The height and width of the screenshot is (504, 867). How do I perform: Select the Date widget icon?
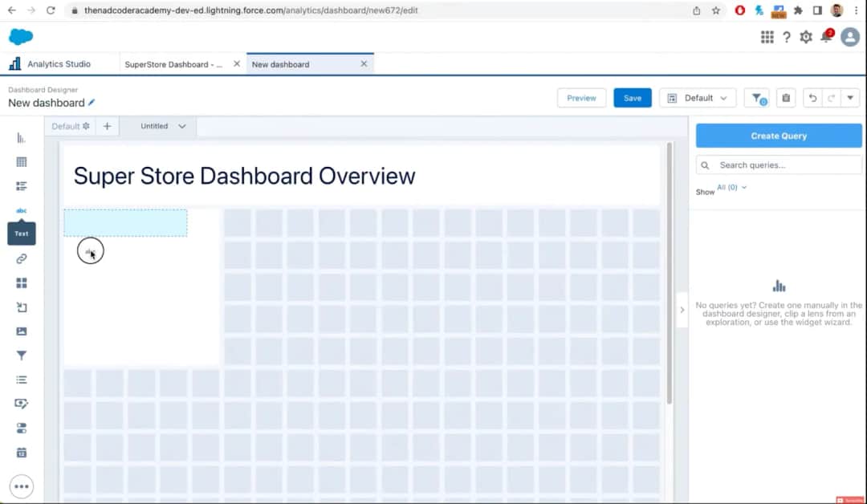tap(21, 453)
